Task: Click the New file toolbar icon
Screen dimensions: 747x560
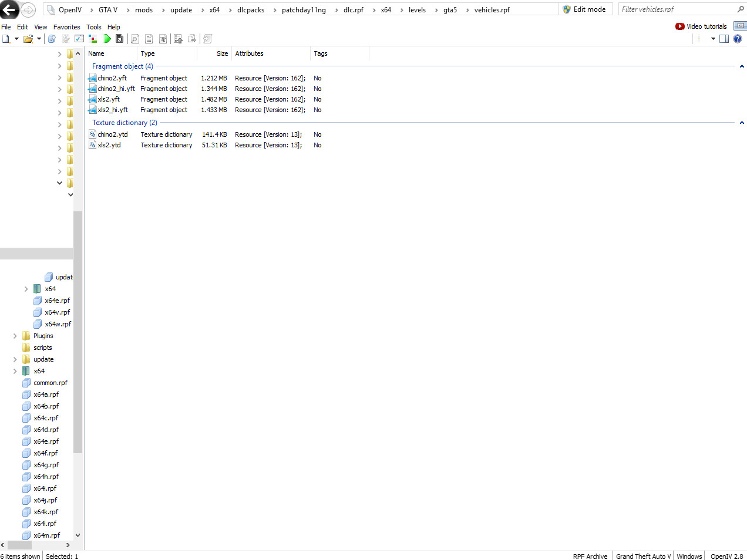Action: [6, 39]
